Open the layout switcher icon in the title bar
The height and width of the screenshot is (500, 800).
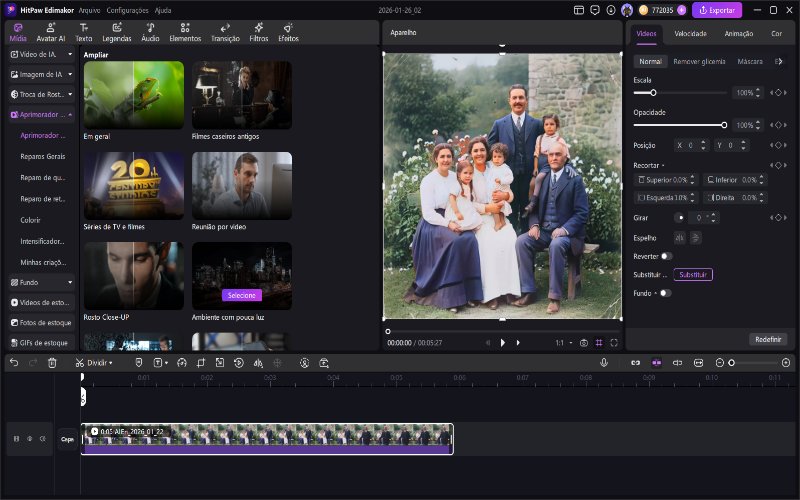[579, 10]
